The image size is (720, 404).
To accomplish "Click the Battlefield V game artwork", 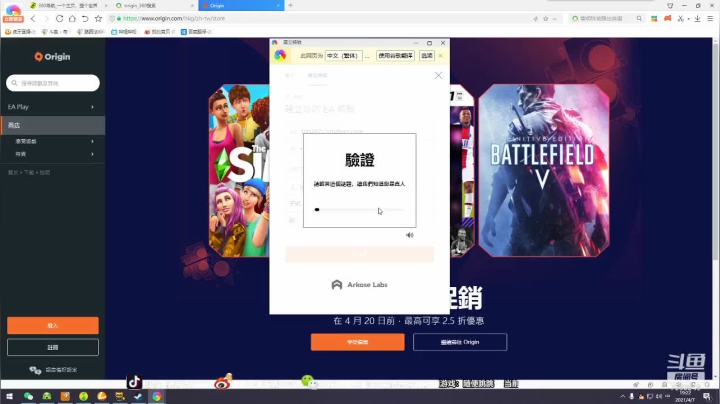I will (544, 170).
